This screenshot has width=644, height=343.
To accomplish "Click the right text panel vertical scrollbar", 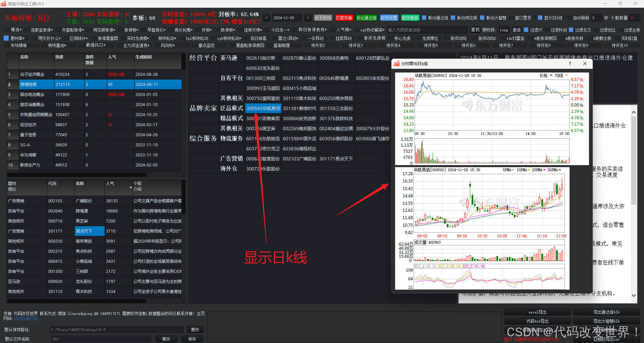I will [x=633, y=160].
